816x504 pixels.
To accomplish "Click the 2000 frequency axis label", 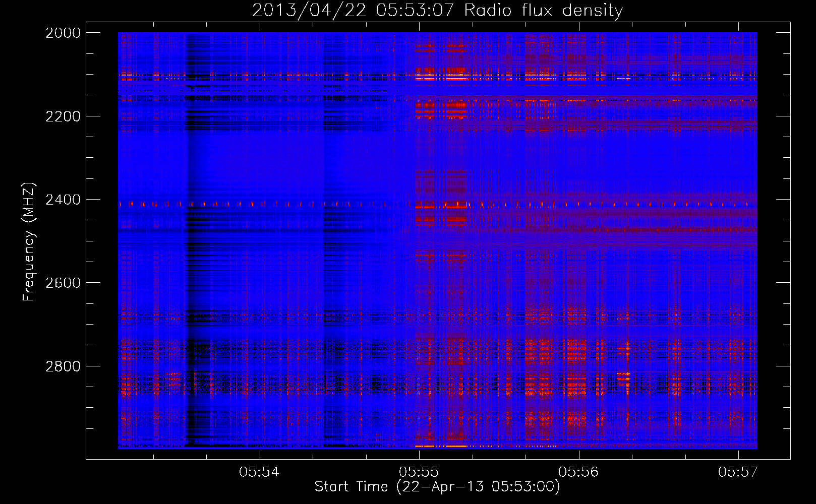I will pyautogui.click(x=63, y=33).
